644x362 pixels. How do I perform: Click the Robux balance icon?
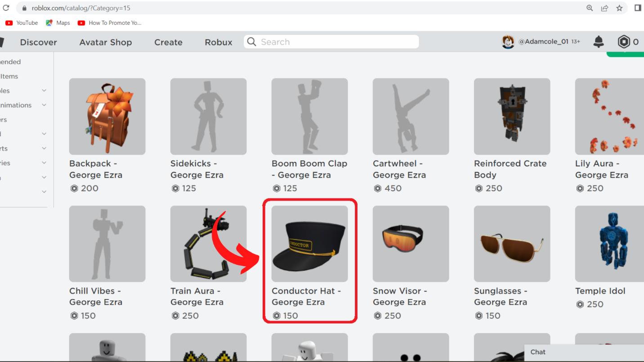[624, 42]
